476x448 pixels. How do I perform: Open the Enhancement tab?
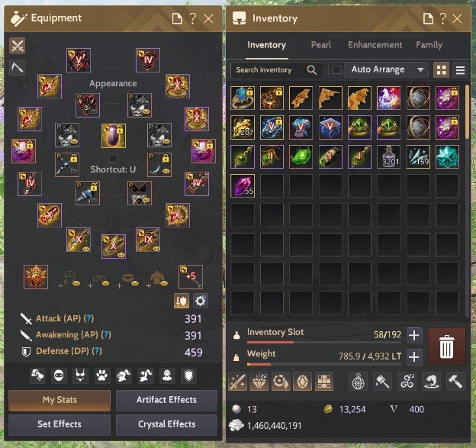(x=375, y=45)
